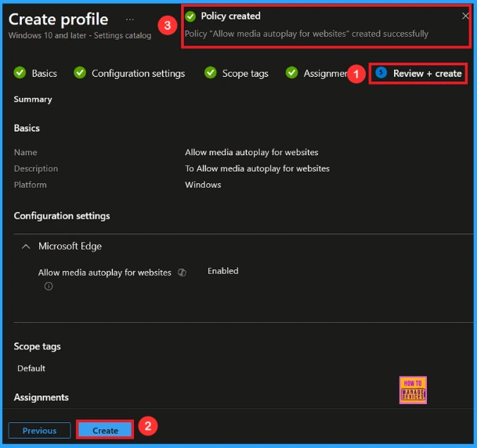Click the copilot icon beside autoplay setting
This screenshot has width=477, height=448.
click(x=182, y=273)
